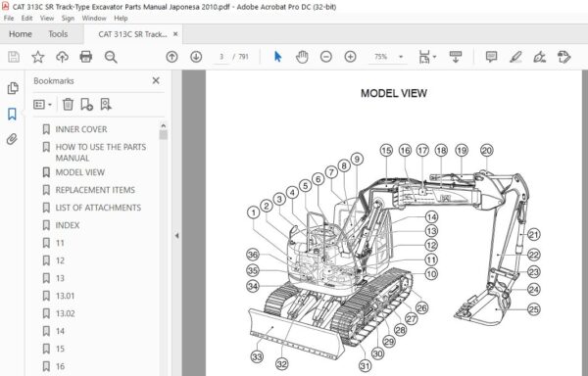Click the Save file icon
This screenshot has height=376, width=588.
[x=14, y=57]
